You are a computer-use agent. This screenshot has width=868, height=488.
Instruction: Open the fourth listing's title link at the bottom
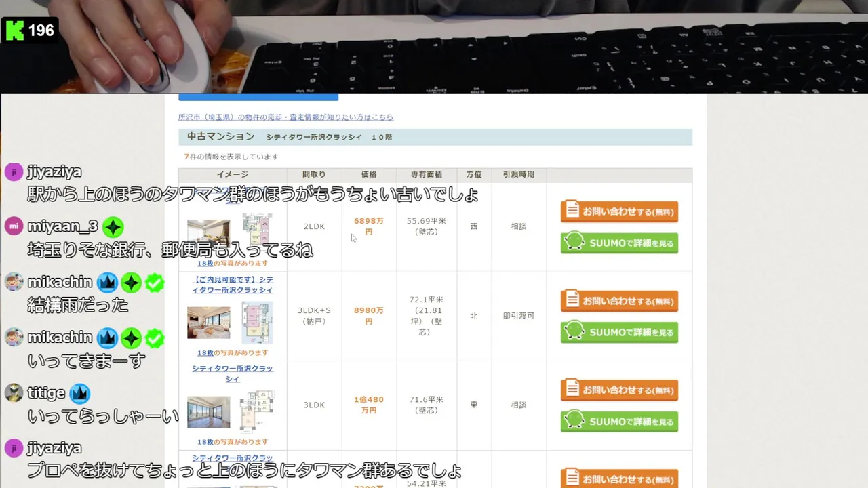point(233,458)
